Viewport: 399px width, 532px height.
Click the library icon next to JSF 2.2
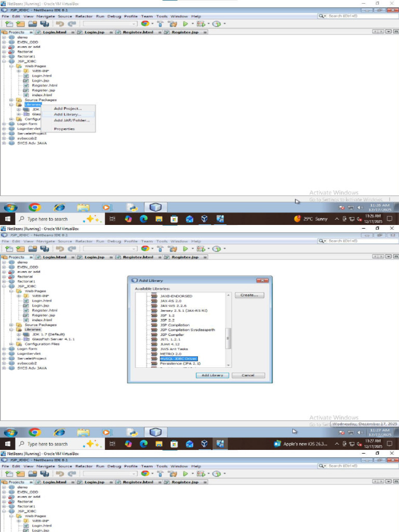(154, 320)
